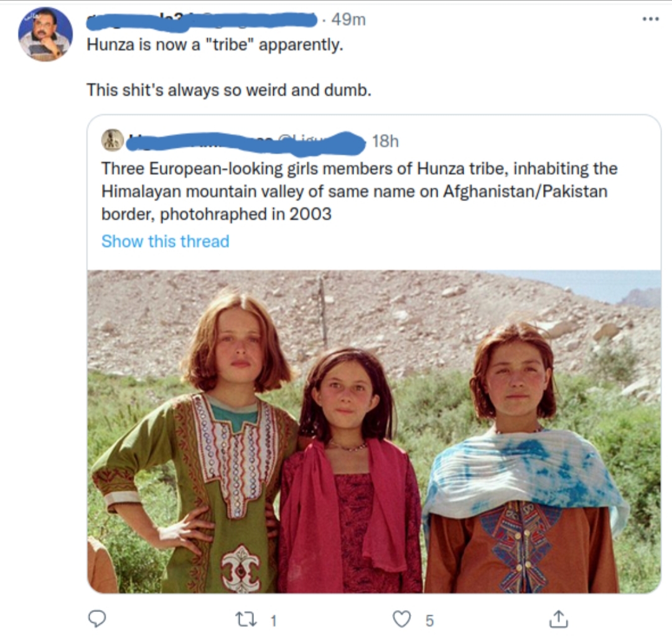Image resolution: width=672 pixels, height=642 pixels.
Task: Click the Show this thread link
Action: click(165, 242)
